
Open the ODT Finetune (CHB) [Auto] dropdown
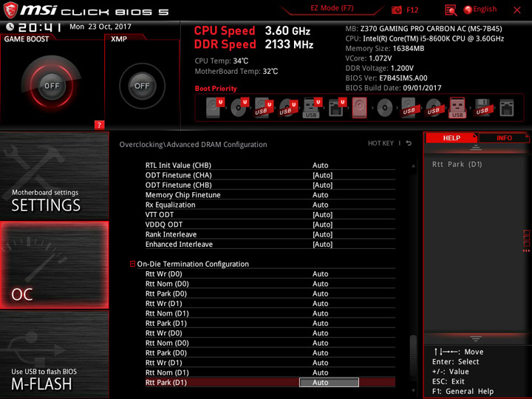pos(322,185)
